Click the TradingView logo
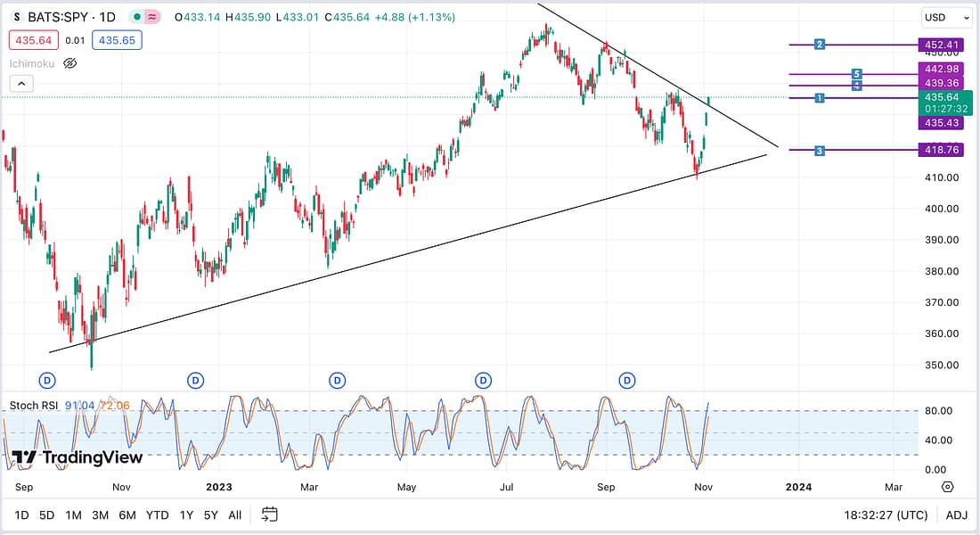The image size is (980, 535). (x=78, y=457)
